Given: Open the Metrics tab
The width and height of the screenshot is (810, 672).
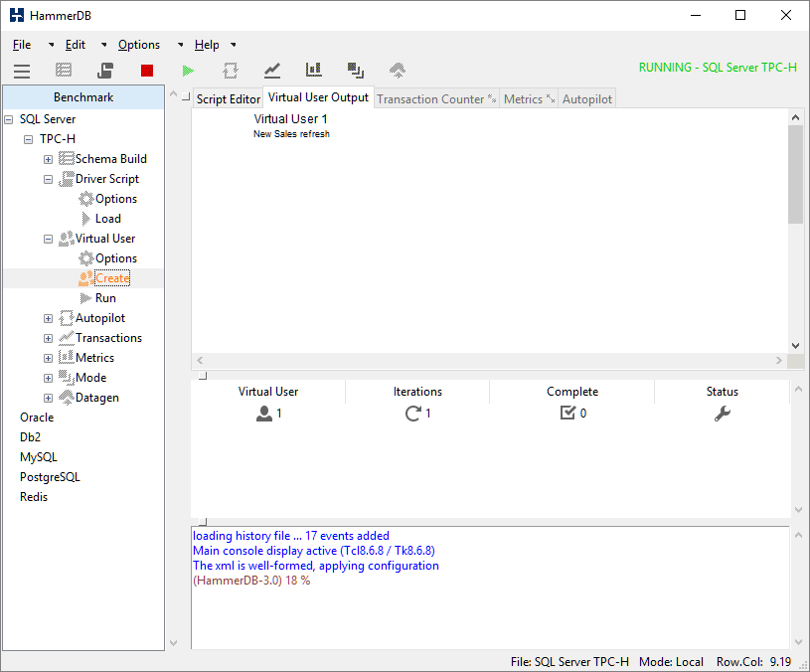Looking at the screenshot, I should point(529,99).
